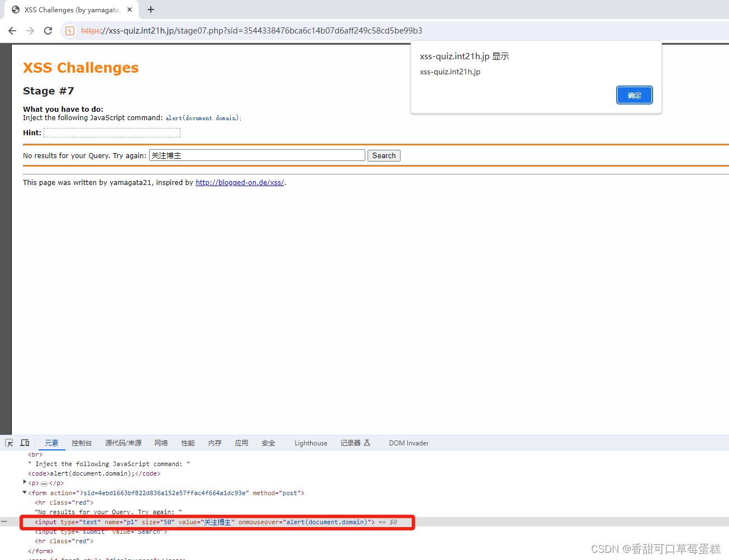
Task: Select the inspect element icon in DevTools
Action: pyautogui.click(x=8, y=443)
